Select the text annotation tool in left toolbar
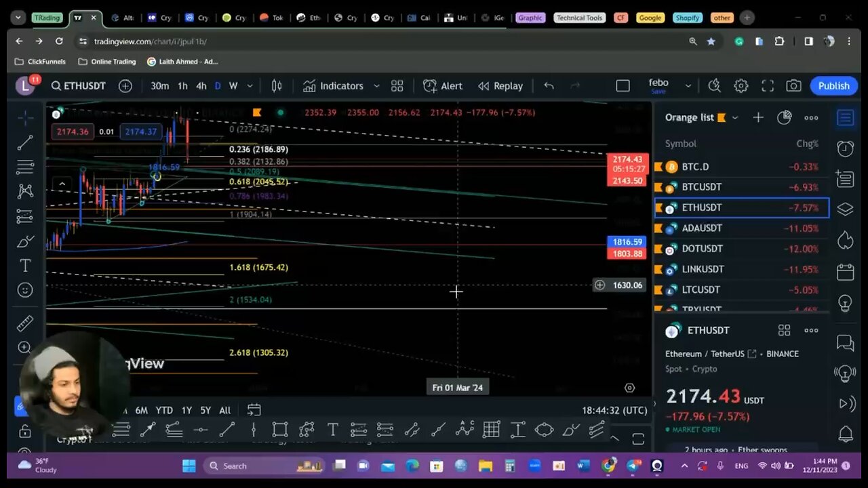The image size is (868, 488). click(25, 265)
